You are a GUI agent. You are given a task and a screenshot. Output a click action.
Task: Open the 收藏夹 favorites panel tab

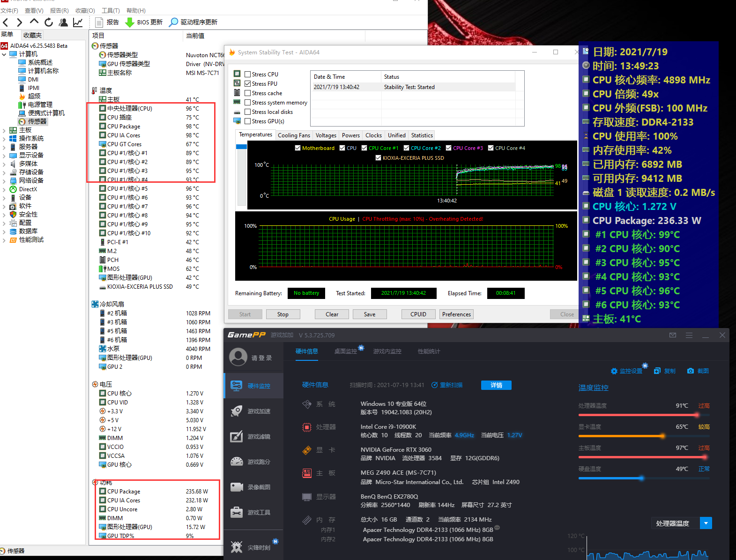[32, 35]
